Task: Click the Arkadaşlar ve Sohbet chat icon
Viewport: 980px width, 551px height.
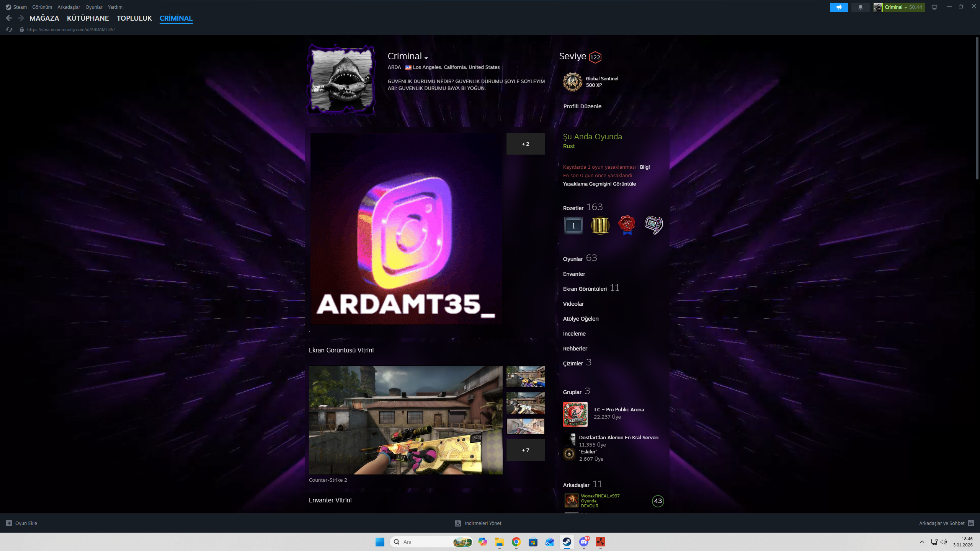Action: click(x=971, y=523)
